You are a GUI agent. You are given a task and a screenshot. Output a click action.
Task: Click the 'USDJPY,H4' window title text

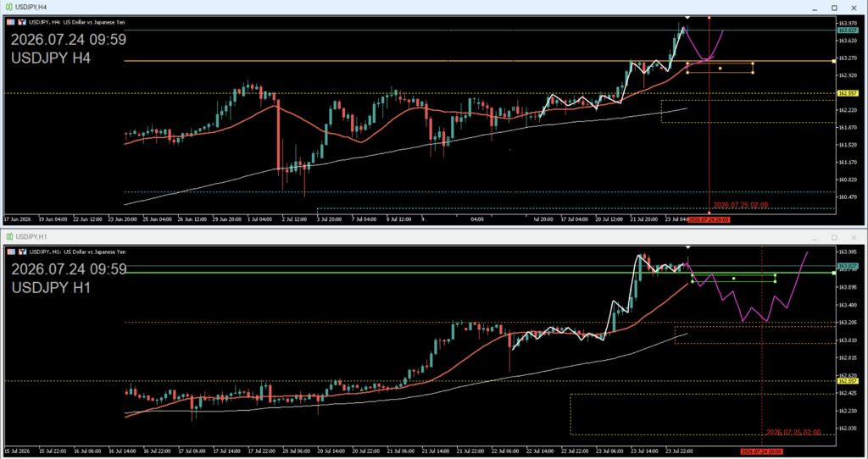tap(31, 7)
